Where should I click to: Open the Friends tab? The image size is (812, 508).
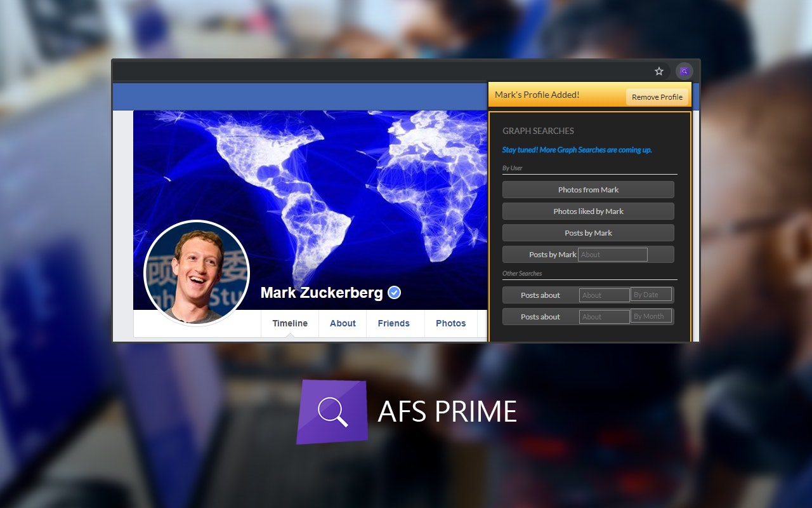394,323
